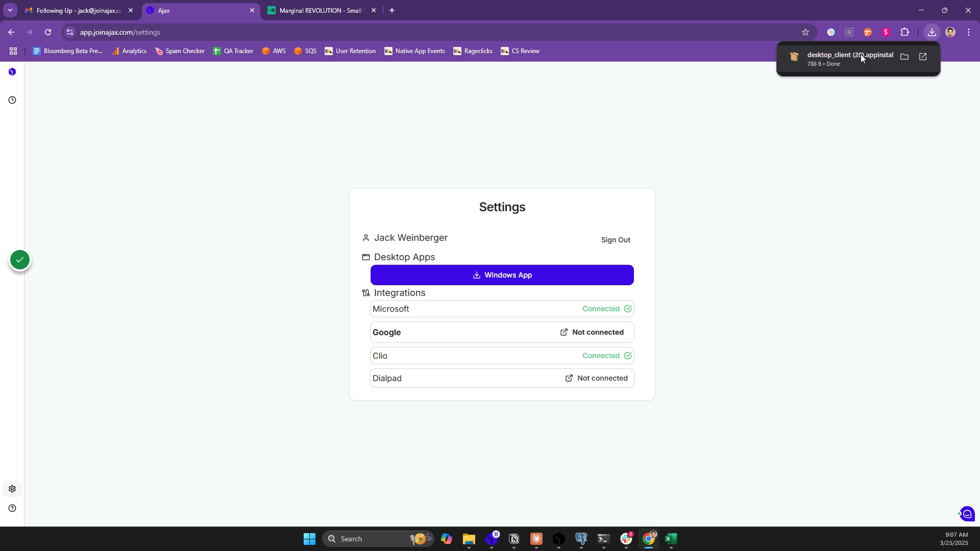980x551 pixels.
Task: Close the Ajax tab
Action: 252,10
